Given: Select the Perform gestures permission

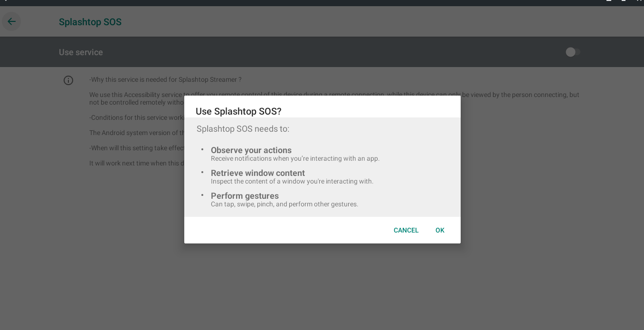Looking at the screenshot, I should 245,196.
